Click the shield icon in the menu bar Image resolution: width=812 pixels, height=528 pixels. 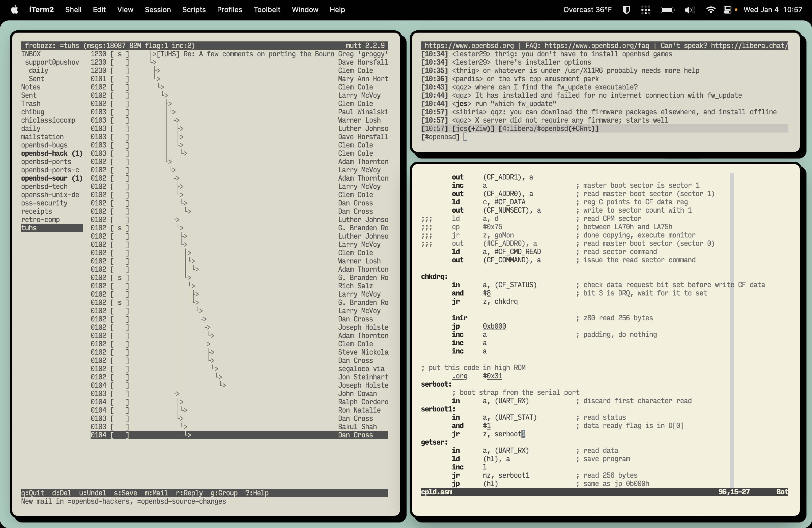tap(626, 10)
